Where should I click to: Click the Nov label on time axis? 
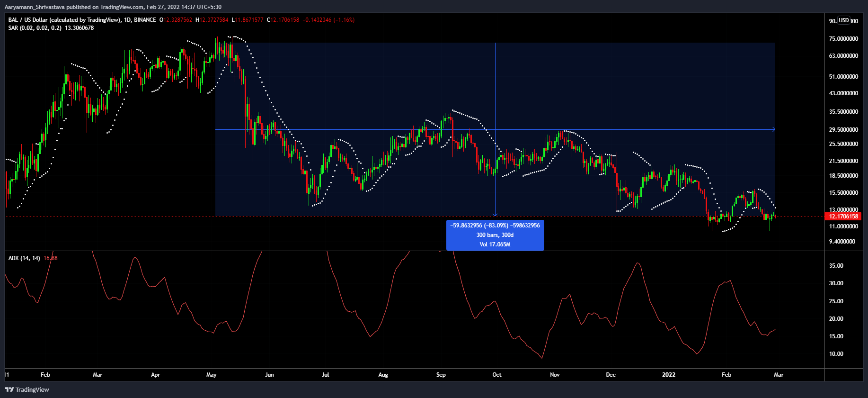(555, 375)
